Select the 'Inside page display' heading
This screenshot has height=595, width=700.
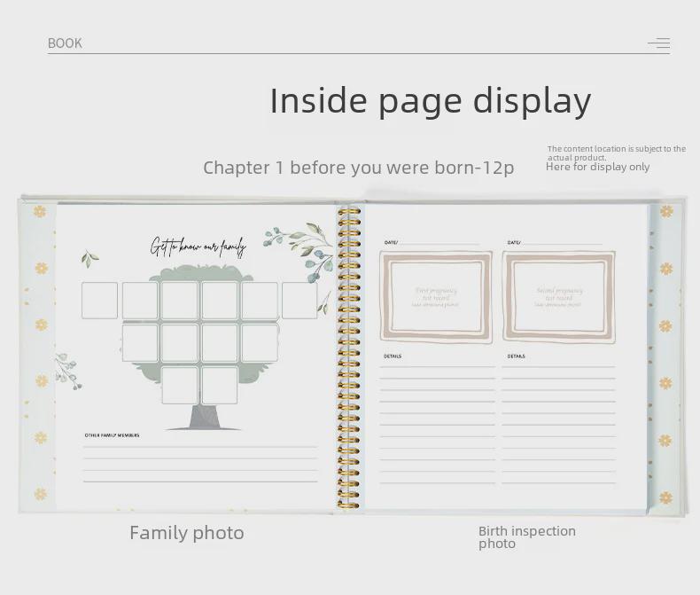[431, 101]
